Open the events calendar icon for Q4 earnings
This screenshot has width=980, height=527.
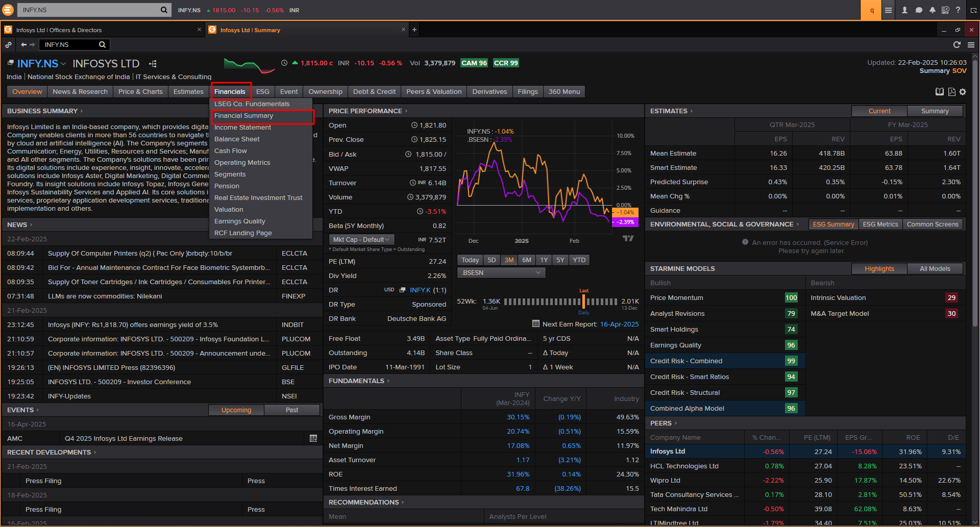pos(313,438)
